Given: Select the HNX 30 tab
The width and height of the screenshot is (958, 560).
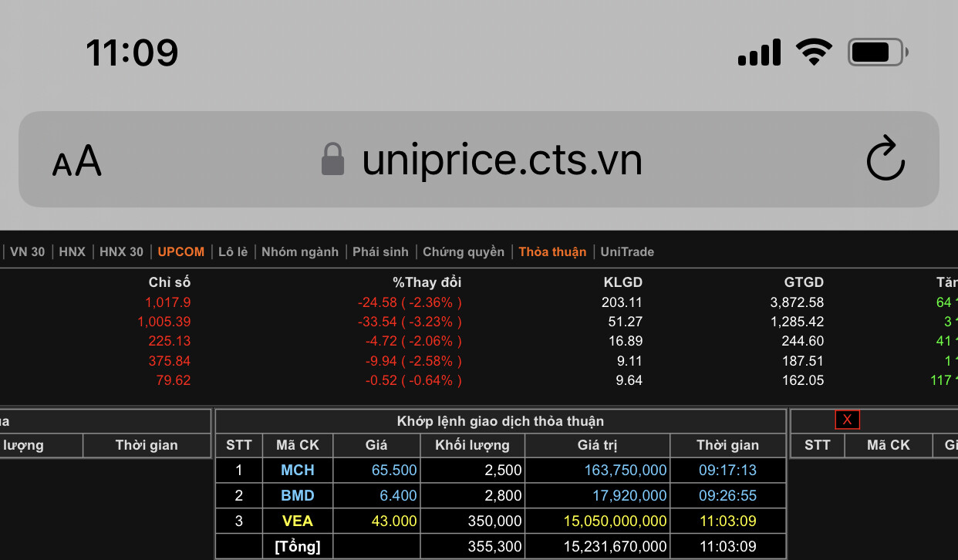Looking at the screenshot, I should 121,251.
